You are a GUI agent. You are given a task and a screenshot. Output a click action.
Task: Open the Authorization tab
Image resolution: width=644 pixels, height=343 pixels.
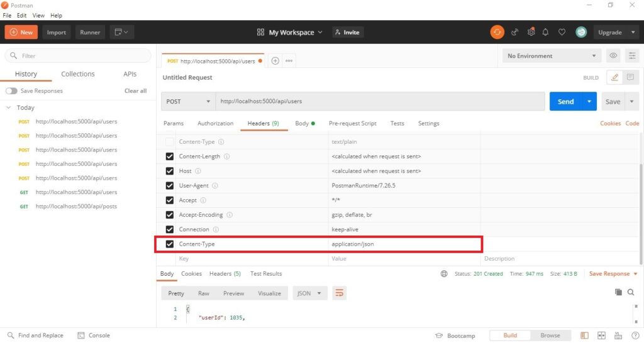215,123
